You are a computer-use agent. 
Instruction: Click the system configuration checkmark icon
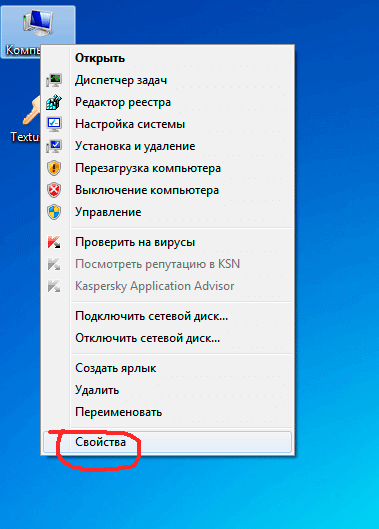click(54, 124)
